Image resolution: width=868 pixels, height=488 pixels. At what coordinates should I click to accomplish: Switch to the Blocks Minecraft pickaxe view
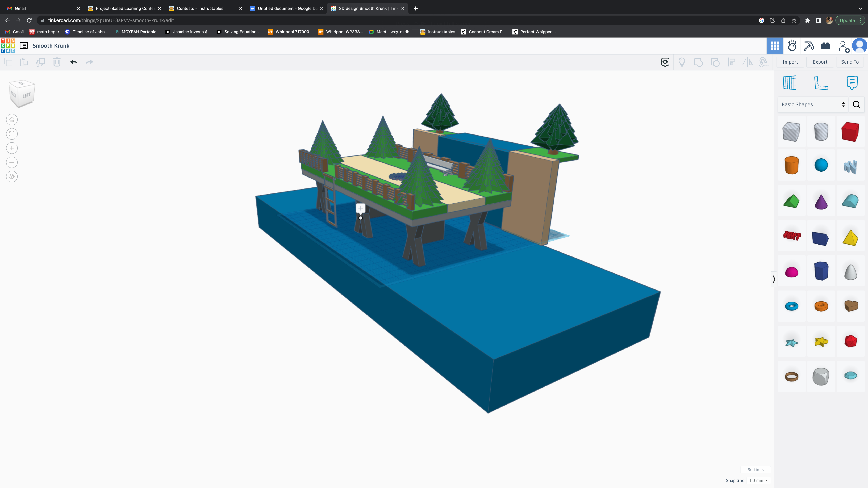(x=809, y=46)
